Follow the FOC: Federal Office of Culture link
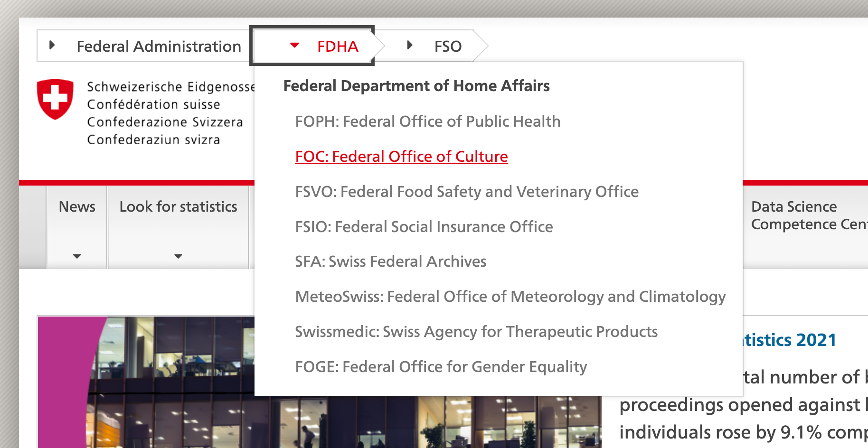 coord(401,157)
